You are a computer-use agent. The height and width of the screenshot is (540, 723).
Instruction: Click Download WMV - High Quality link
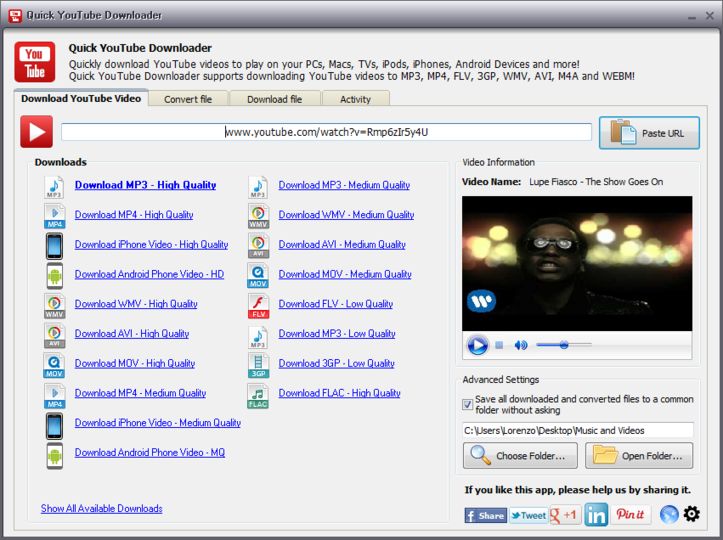(x=136, y=304)
